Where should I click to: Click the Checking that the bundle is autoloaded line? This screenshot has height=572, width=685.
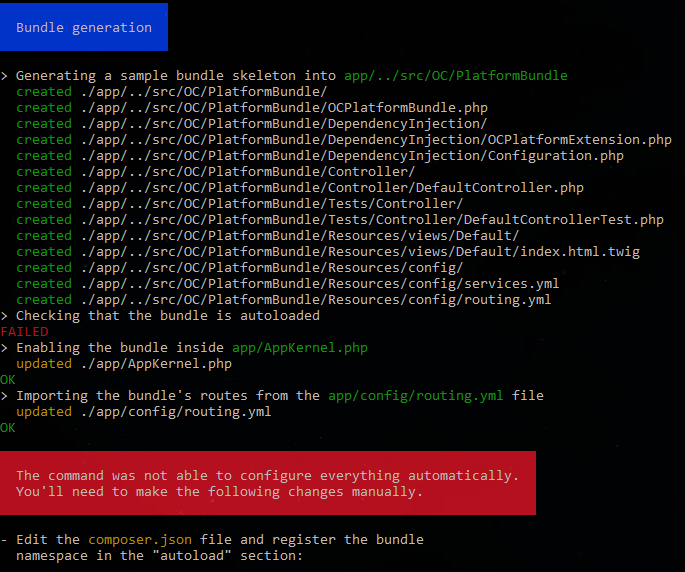tap(167, 315)
